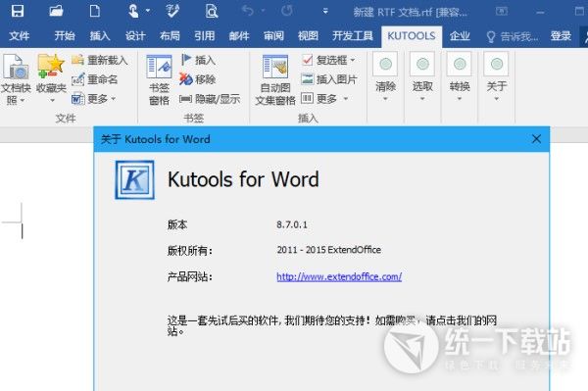This screenshot has width=588, height=391.
Task: Close the 关于 Kutools for Word dialog
Action: point(536,139)
